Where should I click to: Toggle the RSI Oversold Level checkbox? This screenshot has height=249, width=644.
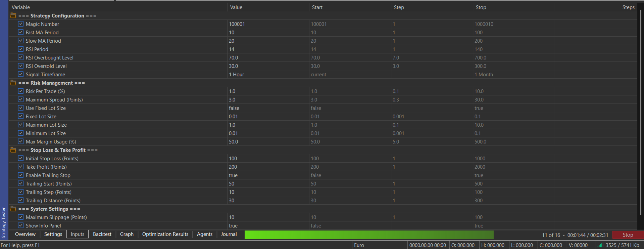(x=21, y=66)
